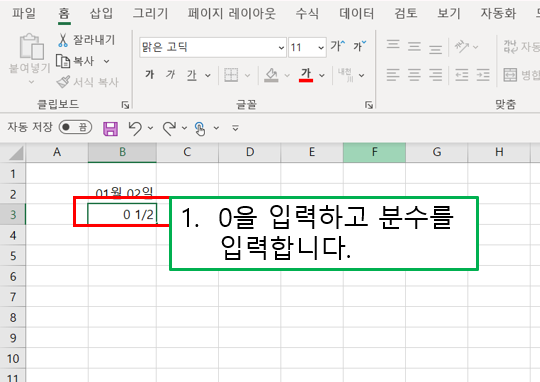The width and height of the screenshot is (540, 382).
Task: Select row 3 header
Action: pos(13,215)
